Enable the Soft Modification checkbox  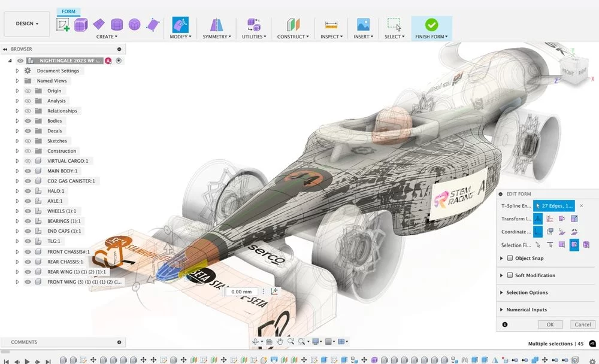tap(510, 275)
